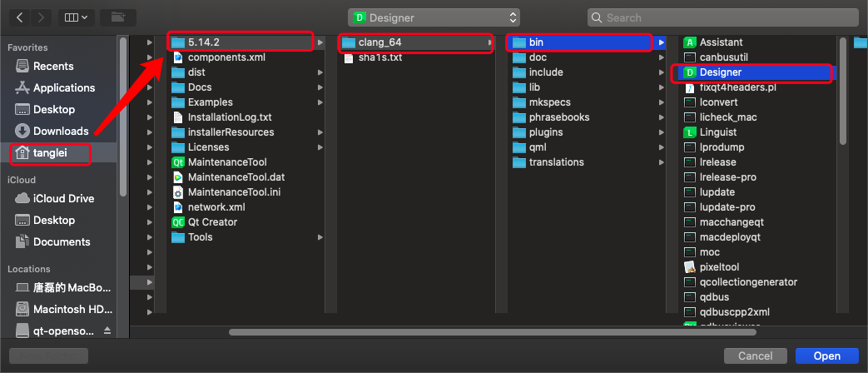Screen dimensions: 868x373
Task: Expand the plugins folder arrow
Action: (661, 132)
